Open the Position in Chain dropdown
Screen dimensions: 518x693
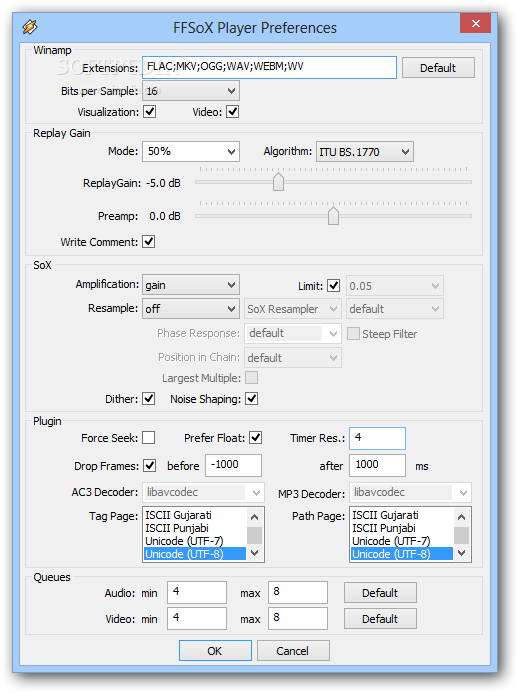(x=293, y=358)
